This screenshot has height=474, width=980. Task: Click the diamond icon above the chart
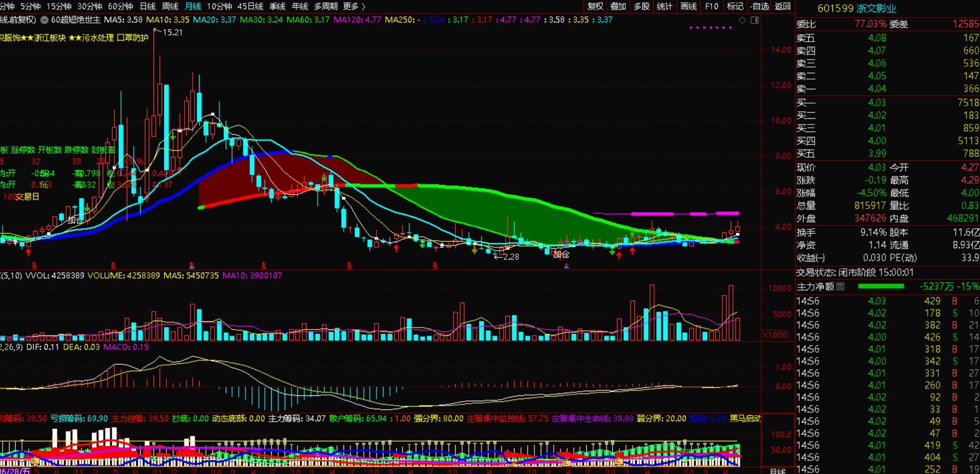pyautogui.click(x=742, y=20)
